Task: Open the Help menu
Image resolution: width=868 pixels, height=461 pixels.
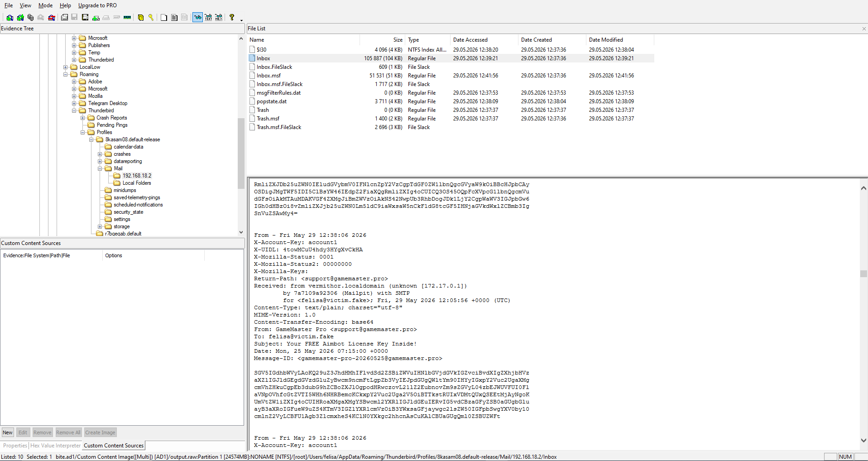Action: click(x=65, y=5)
